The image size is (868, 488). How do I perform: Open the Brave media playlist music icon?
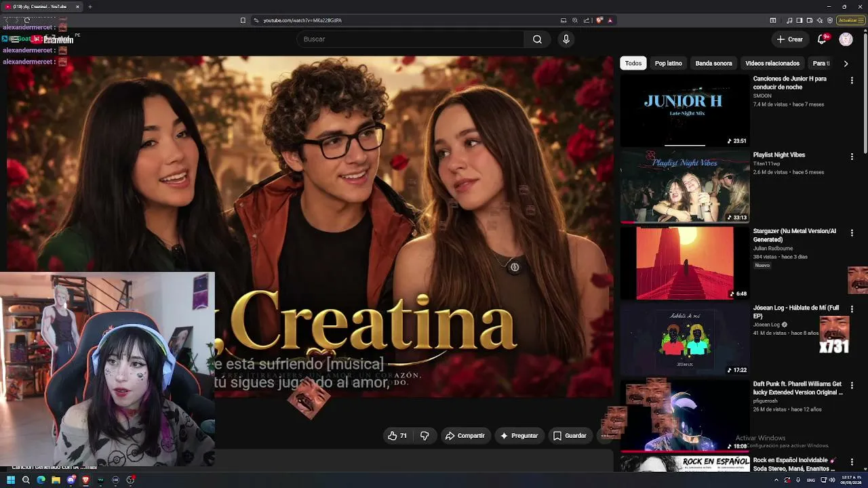pyautogui.click(x=789, y=20)
